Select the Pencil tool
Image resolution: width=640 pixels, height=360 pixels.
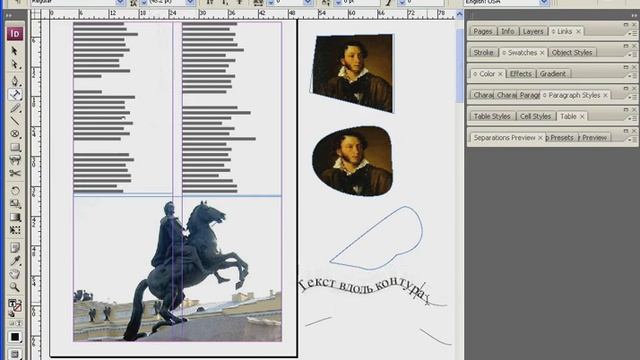point(15,108)
